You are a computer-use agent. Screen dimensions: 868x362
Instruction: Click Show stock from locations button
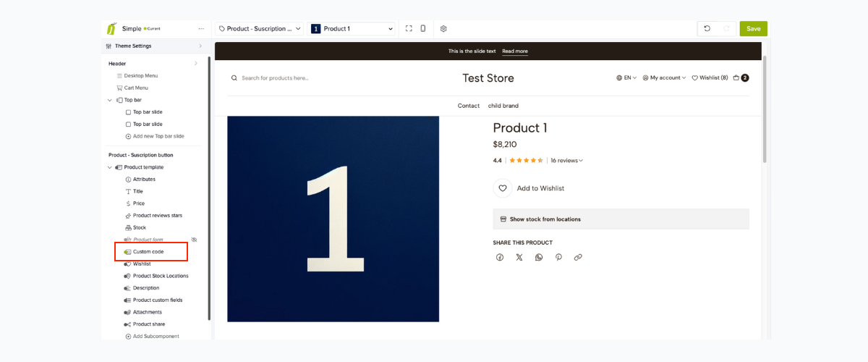pos(621,219)
